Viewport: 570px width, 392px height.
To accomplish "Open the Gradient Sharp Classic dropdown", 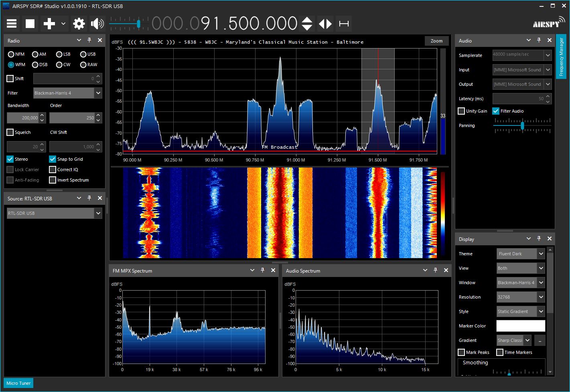I will pos(514,340).
